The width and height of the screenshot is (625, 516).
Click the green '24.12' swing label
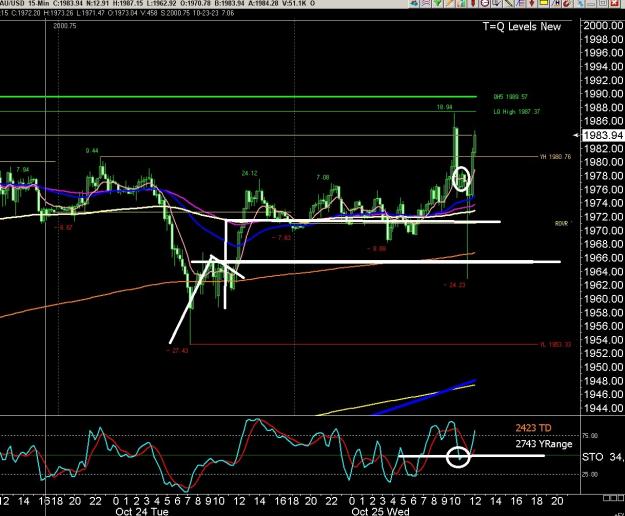250,173
